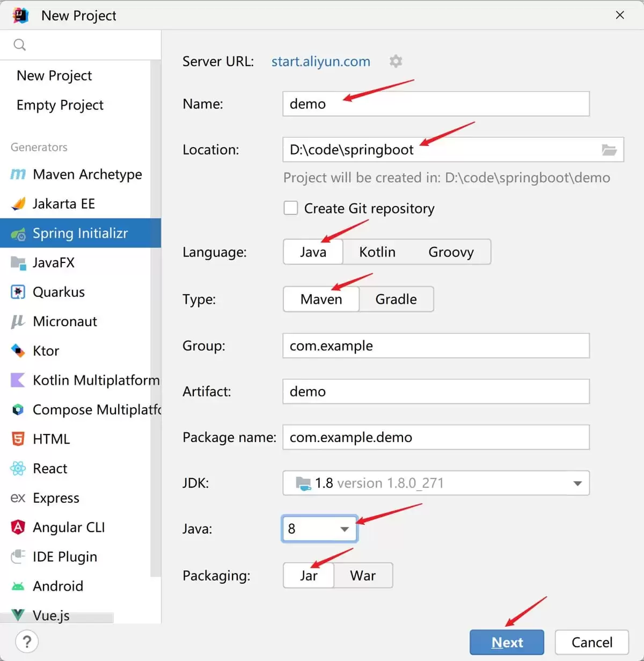
Task: Select Express generator label
Action: [x=56, y=498]
